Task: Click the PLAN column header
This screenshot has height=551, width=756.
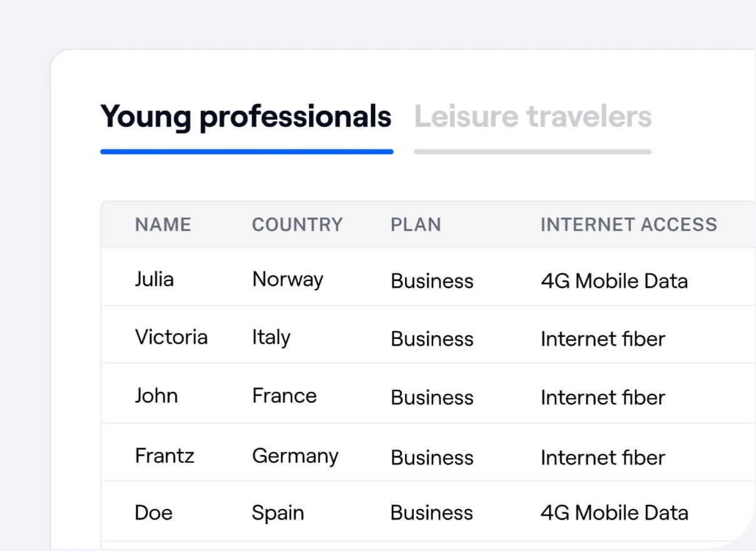Action: pyautogui.click(x=416, y=225)
